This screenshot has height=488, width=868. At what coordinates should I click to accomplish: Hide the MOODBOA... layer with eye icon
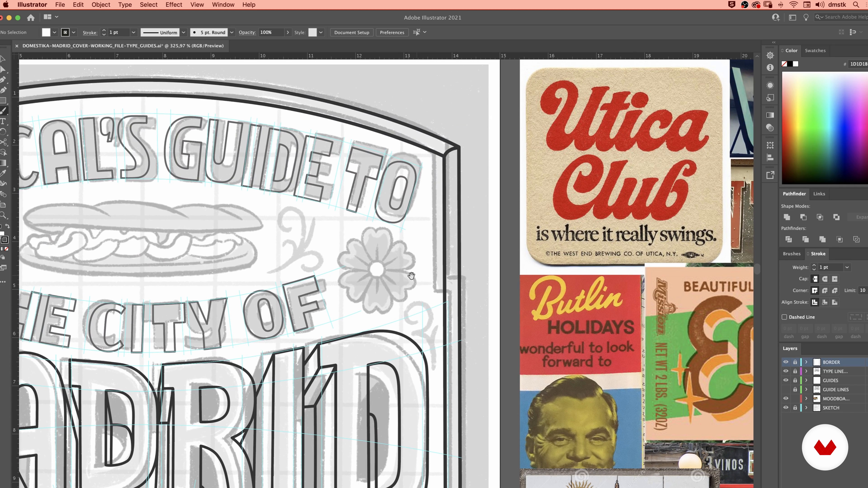point(786,398)
